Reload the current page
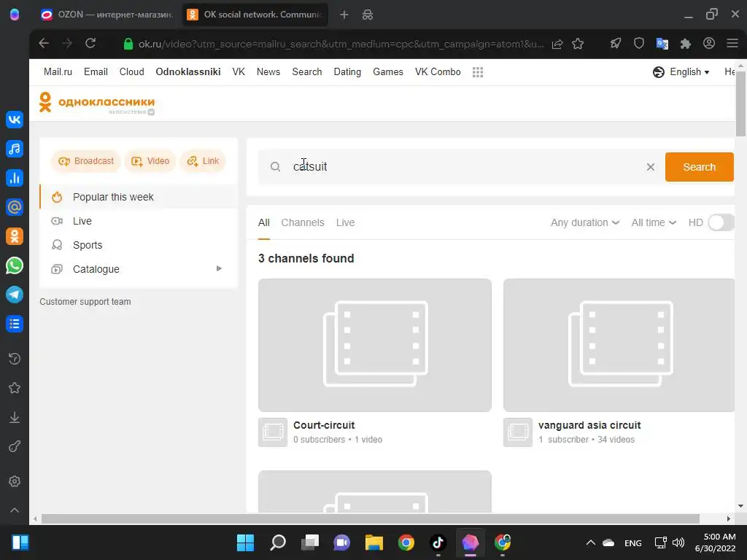This screenshot has width=747, height=560. 90,44
